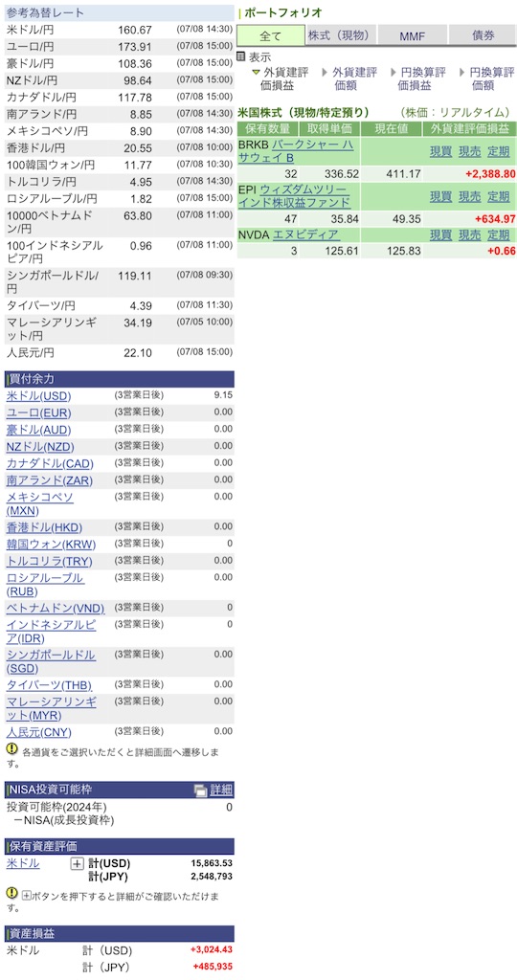517x980 pixels.
Task: Click NVDA profit value +0.66
Action: point(502,252)
